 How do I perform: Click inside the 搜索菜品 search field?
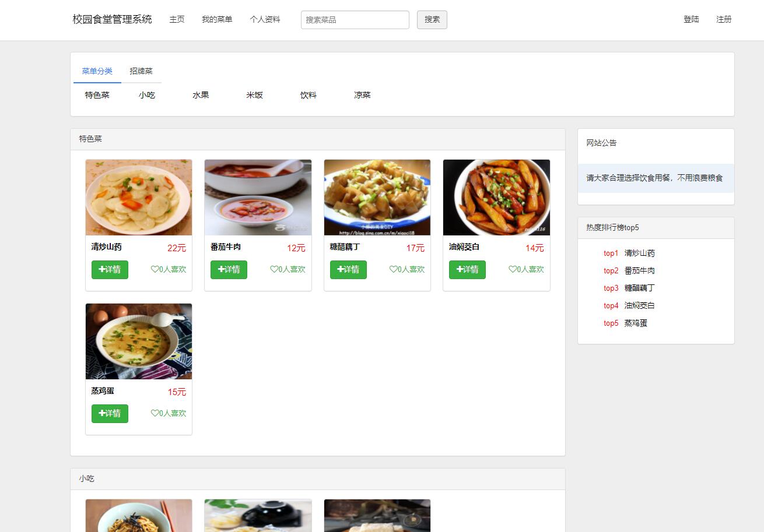point(355,19)
